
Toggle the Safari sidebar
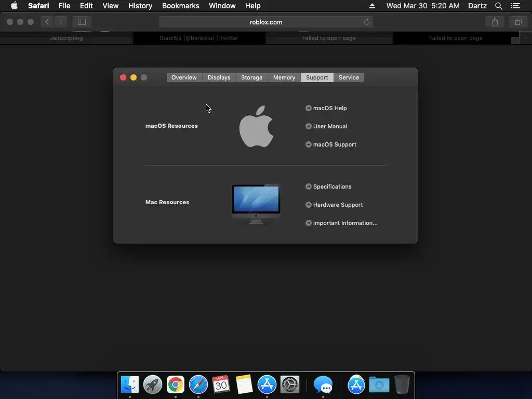82,22
